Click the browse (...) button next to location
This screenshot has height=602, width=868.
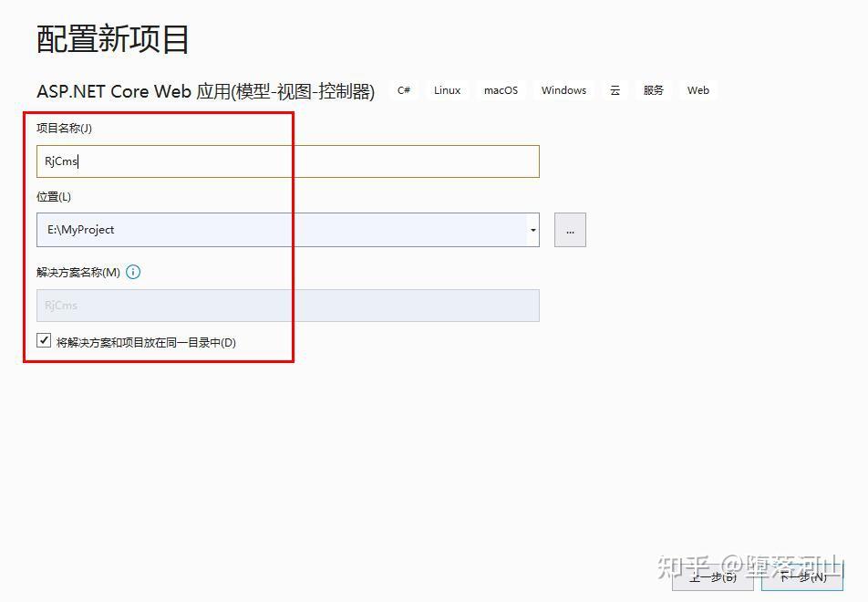570,229
